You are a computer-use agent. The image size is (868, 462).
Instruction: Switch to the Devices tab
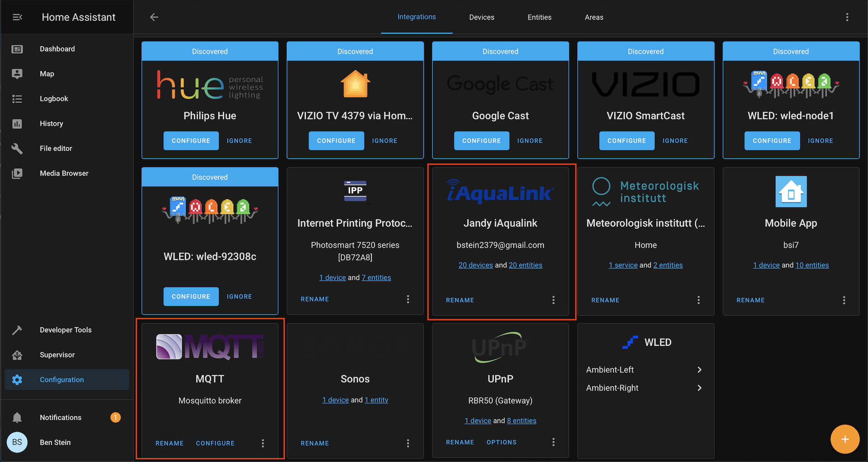[x=481, y=17]
